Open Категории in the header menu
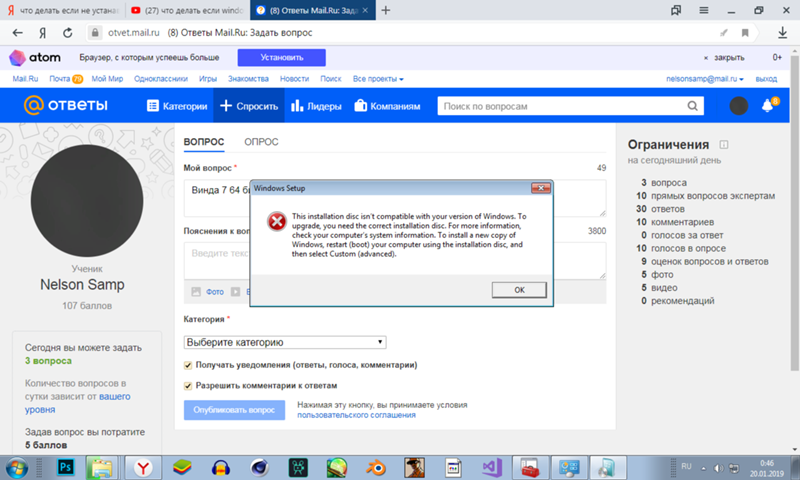The height and width of the screenshot is (480, 800). (177, 106)
